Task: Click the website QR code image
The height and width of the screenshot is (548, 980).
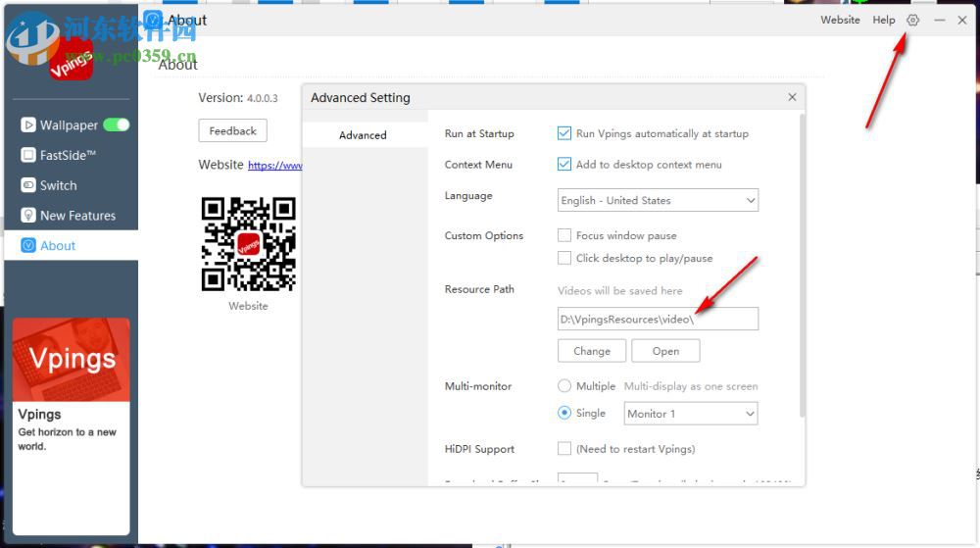Action: tap(248, 244)
